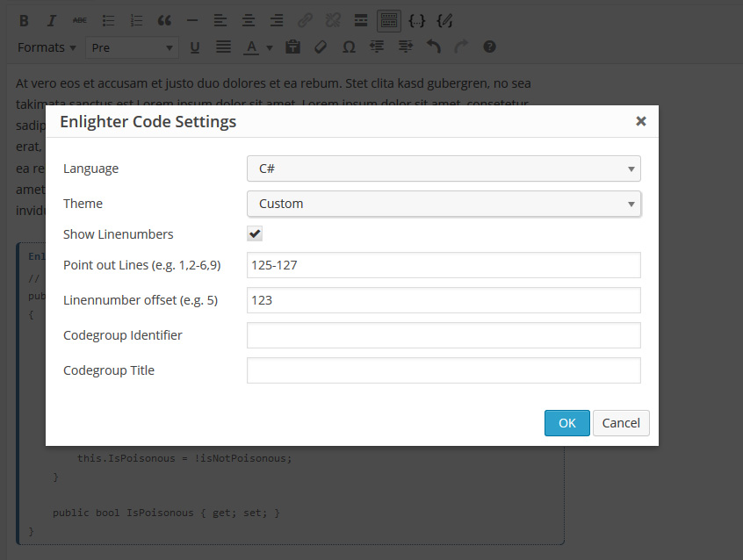Open the special character omega icon
Image resolution: width=743 pixels, height=560 pixels.
coord(349,47)
